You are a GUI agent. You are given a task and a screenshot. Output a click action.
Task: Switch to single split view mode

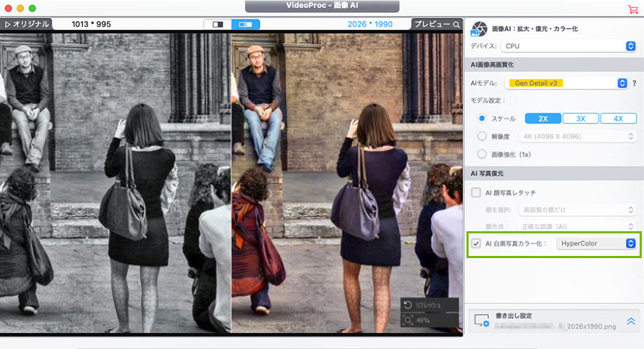218,24
